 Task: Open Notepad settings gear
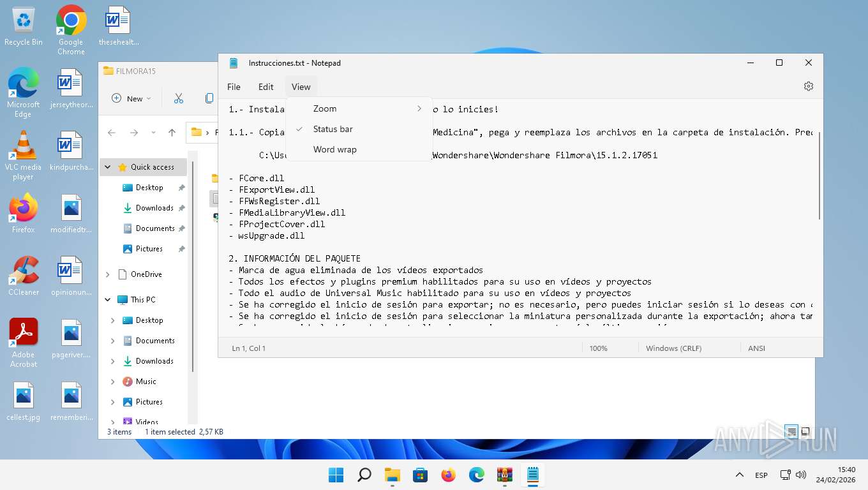(809, 86)
